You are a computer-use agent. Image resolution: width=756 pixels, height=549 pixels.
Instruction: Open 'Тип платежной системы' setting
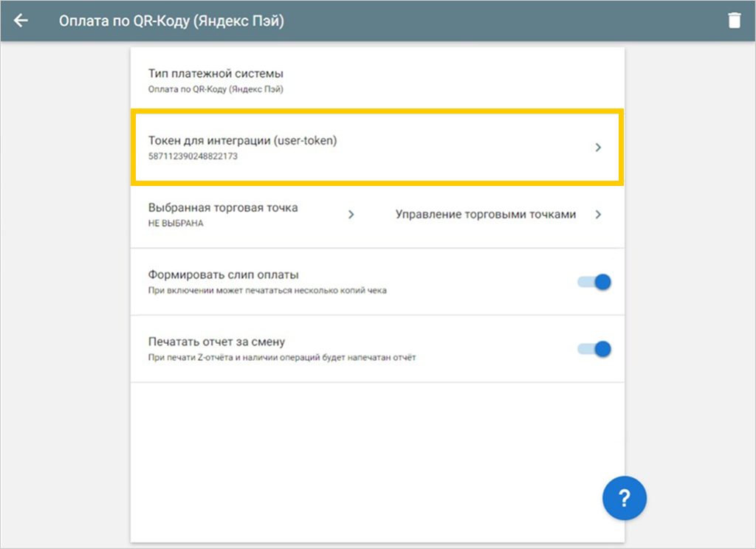pos(216,74)
